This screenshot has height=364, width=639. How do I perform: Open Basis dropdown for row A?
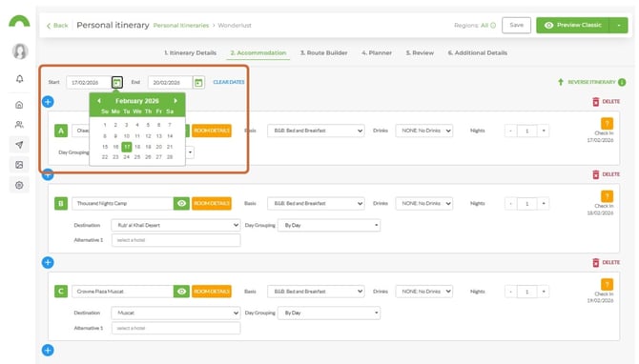[316, 131]
